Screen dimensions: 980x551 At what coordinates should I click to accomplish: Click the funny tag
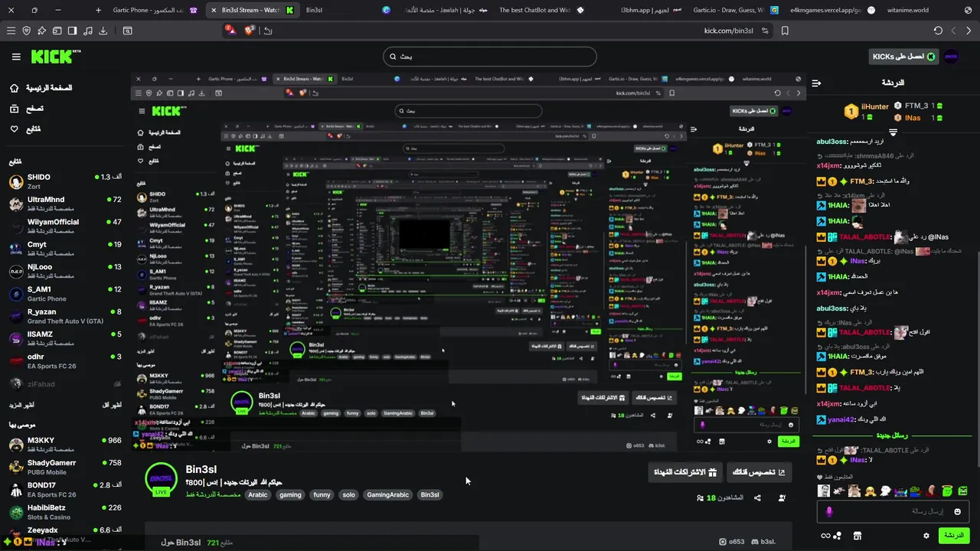click(322, 495)
